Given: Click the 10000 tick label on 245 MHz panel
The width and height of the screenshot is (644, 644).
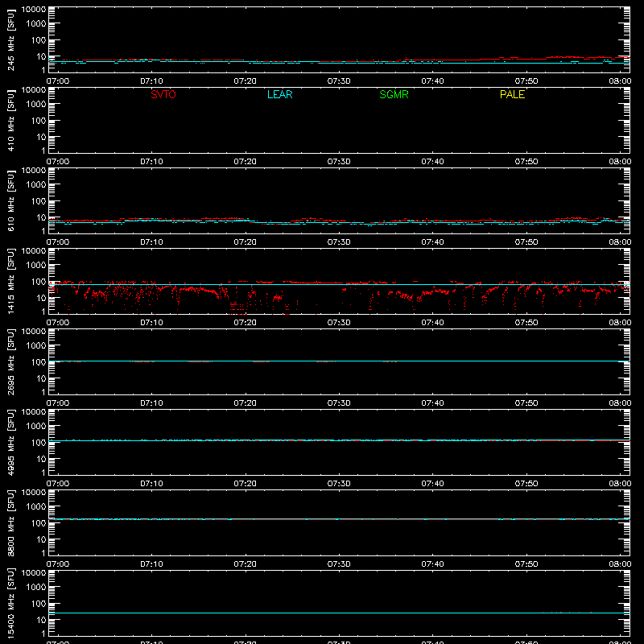Looking at the screenshot, I should [34, 10].
